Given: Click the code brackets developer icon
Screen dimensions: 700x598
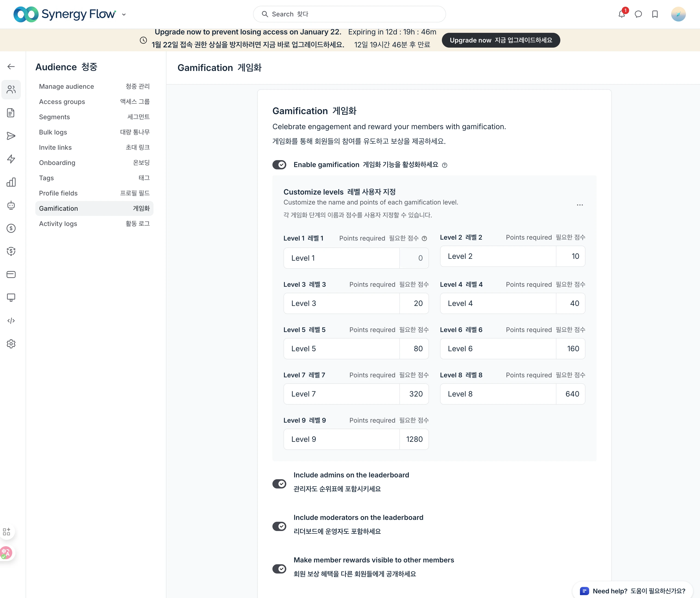Looking at the screenshot, I should tap(11, 320).
